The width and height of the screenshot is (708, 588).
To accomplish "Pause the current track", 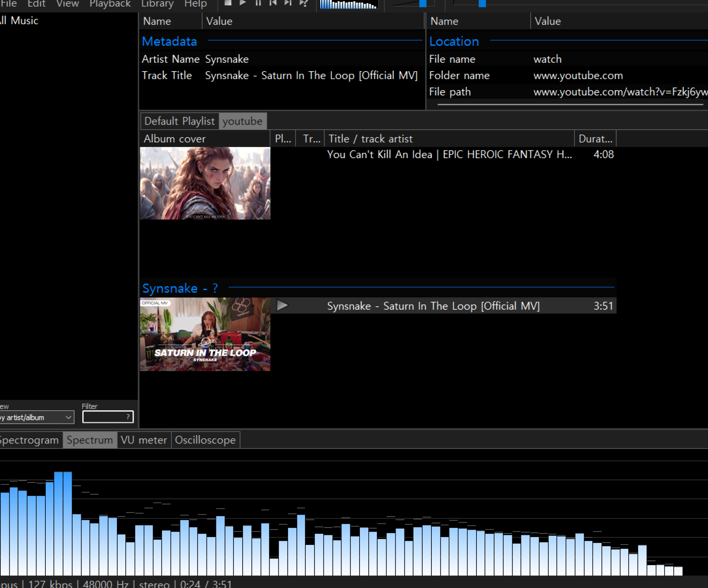I will click(x=258, y=3).
